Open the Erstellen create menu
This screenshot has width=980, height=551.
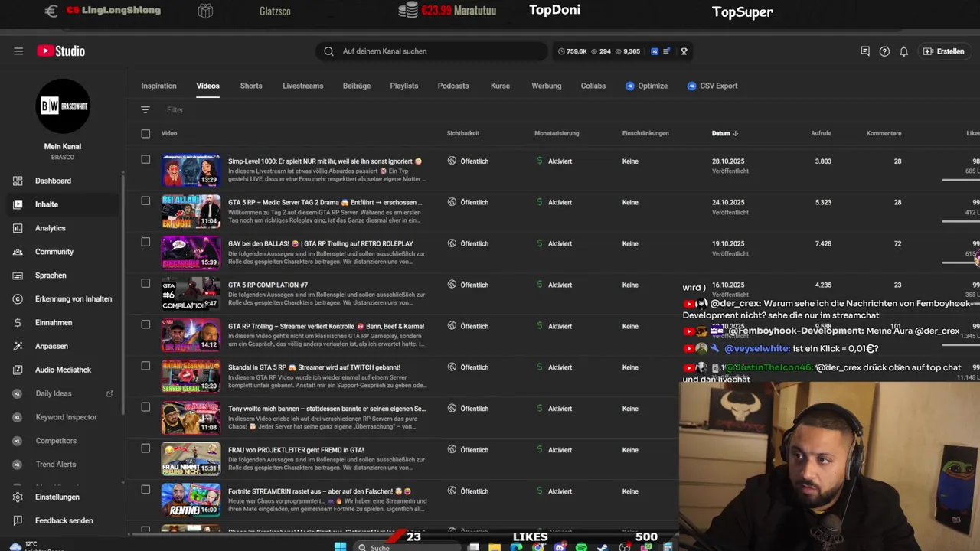943,51
